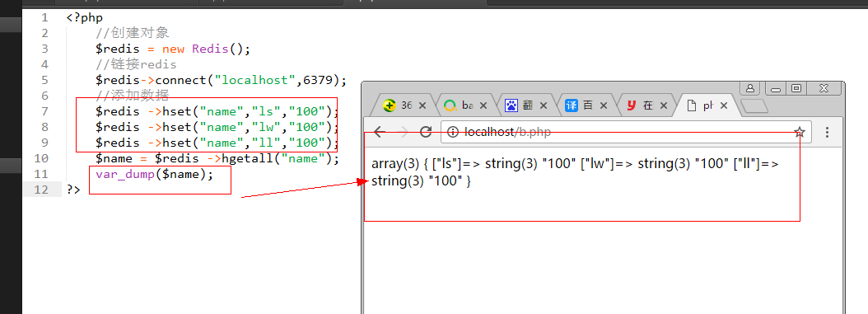Click the comment '//创建对象'
Screen dimensions: 868x314
point(133,33)
